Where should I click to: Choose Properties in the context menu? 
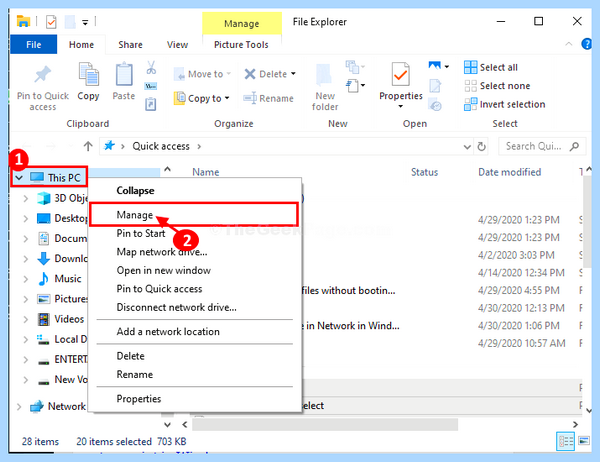coord(193,399)
